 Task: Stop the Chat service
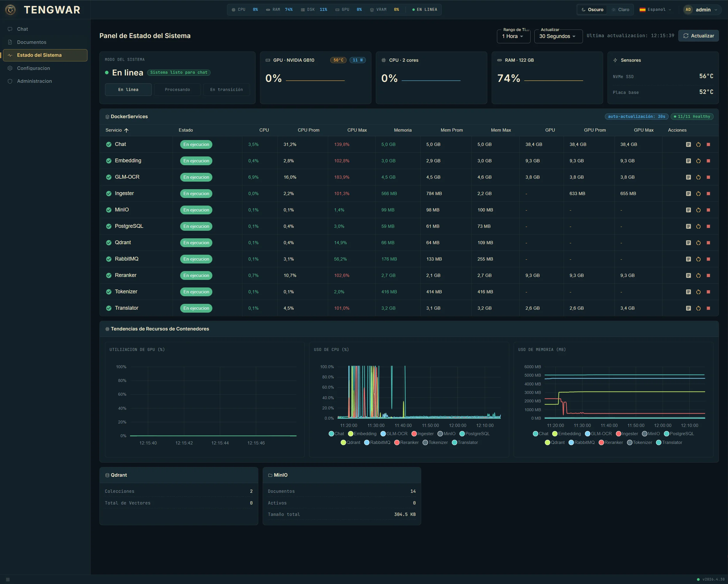tap(708, 144)
